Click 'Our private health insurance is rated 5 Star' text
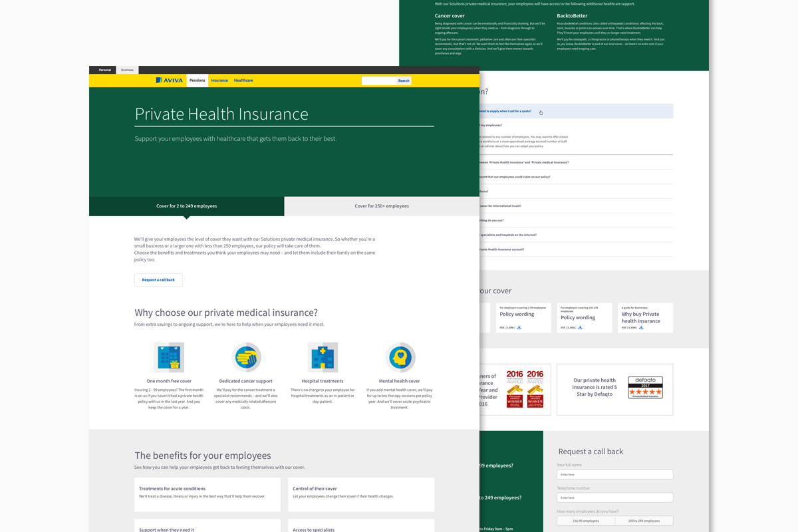This screenshot has height=532, width=798. pyautogui.click(x=595, y=387)
